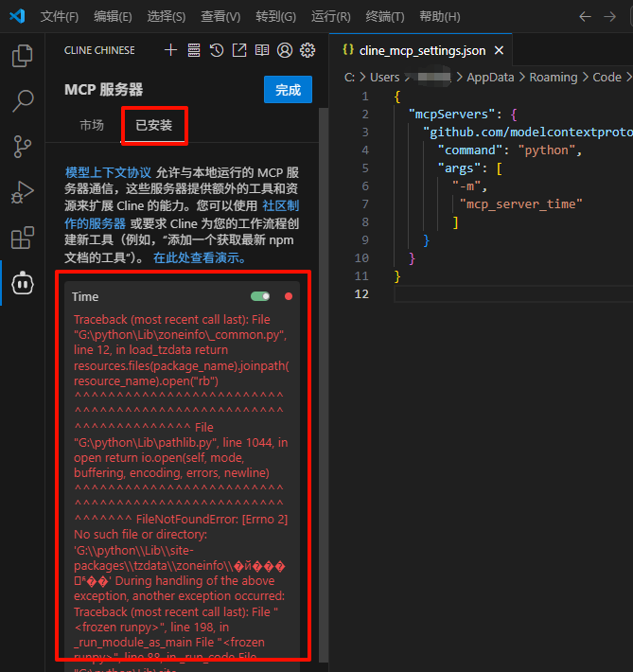
Task: Open the Source Control view
Action: (x=23, y=147)
